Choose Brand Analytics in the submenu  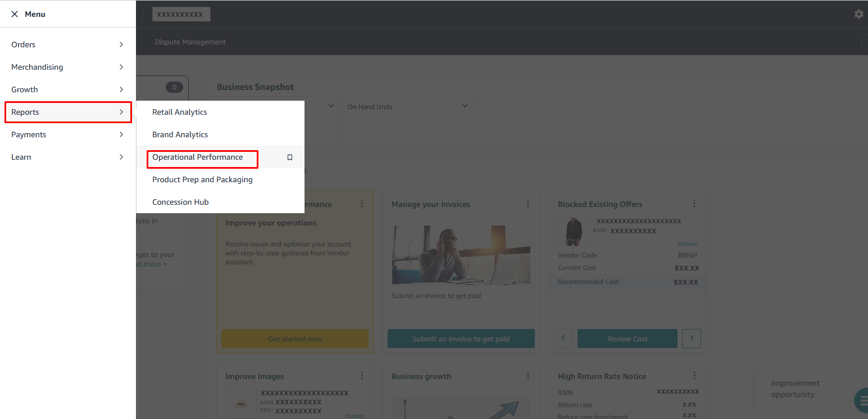[x=180, y=134]
